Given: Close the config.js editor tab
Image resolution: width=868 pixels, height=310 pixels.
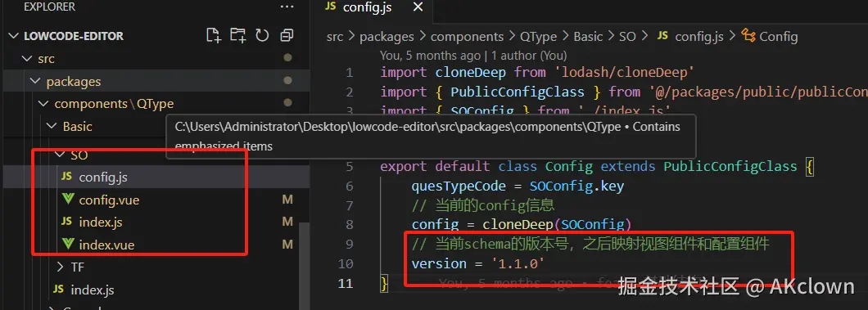Looking at the screenshot, I should [x=418, y=7].
